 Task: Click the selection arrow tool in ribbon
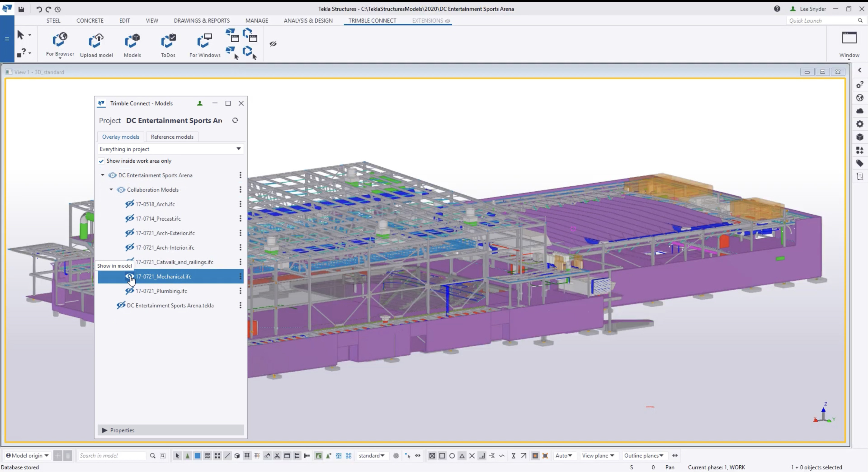[x=20, y=35]
